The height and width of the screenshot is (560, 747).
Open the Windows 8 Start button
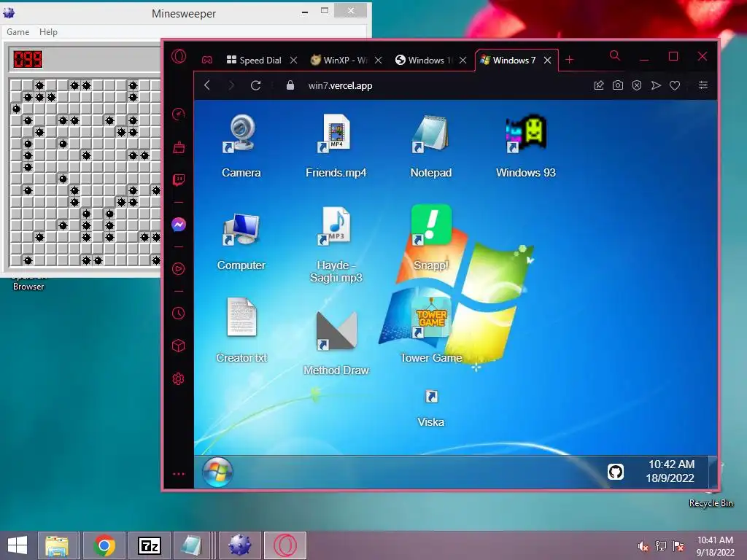point(18,545)
